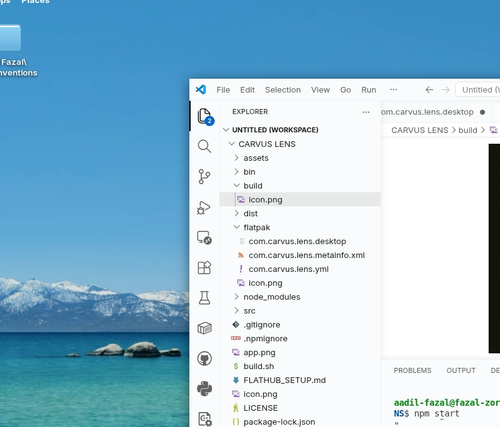Open the Extensions view icon
500x427 pixels.
click(204, 268)
